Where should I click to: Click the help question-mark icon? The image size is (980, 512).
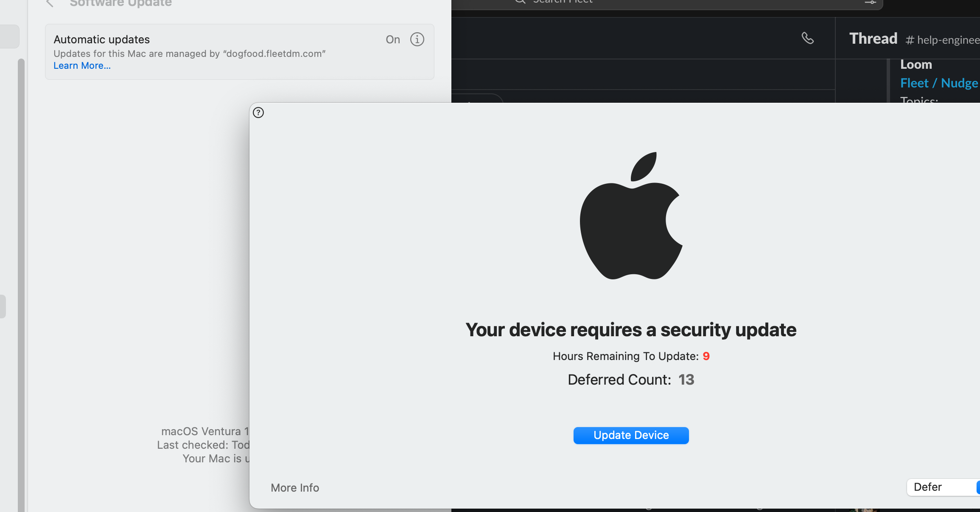[259, 113]
